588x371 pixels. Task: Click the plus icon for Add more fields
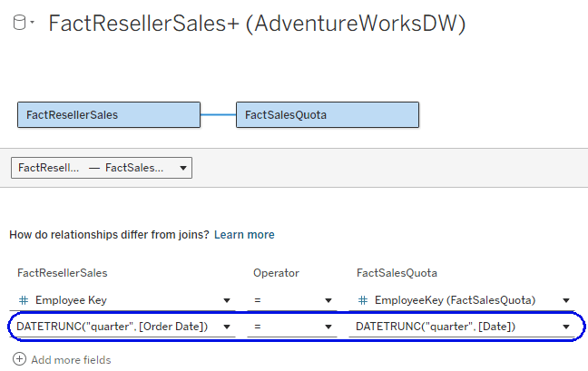click(x=19, y=360)
